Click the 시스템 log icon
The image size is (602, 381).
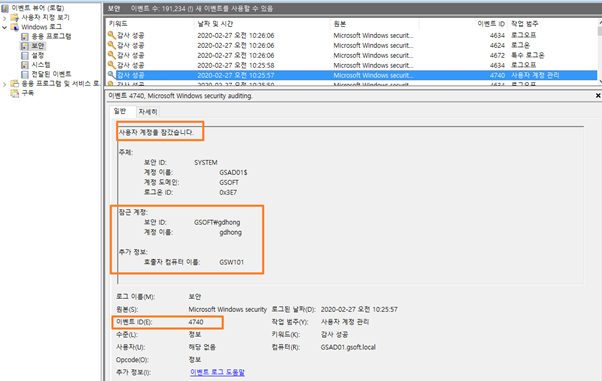(25, 65)
